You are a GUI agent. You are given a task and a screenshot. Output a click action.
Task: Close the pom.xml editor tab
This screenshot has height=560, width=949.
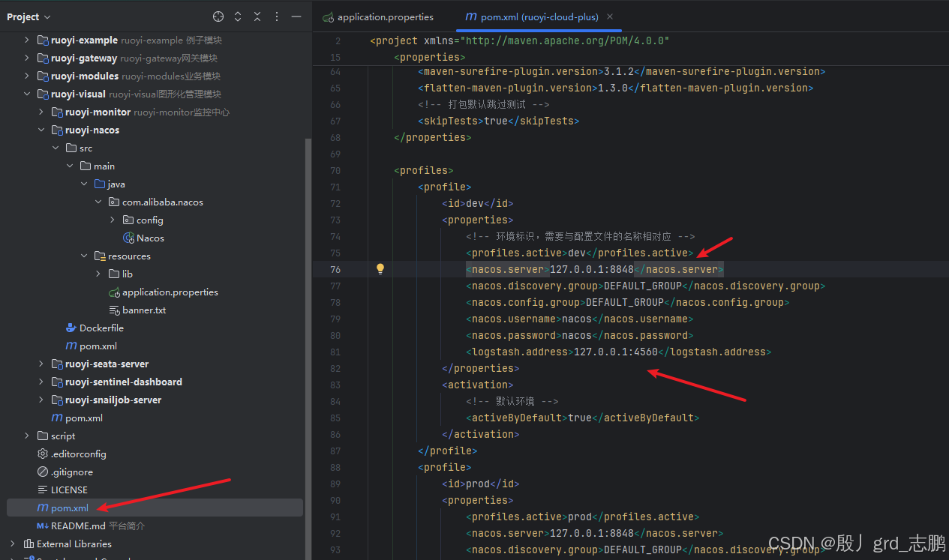coord(610,16)
